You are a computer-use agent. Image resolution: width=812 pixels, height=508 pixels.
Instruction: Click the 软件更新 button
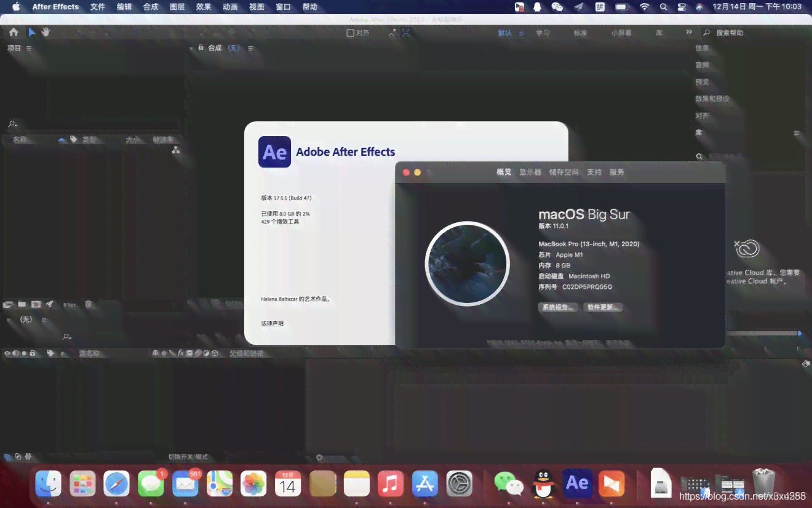pos(603,307)
